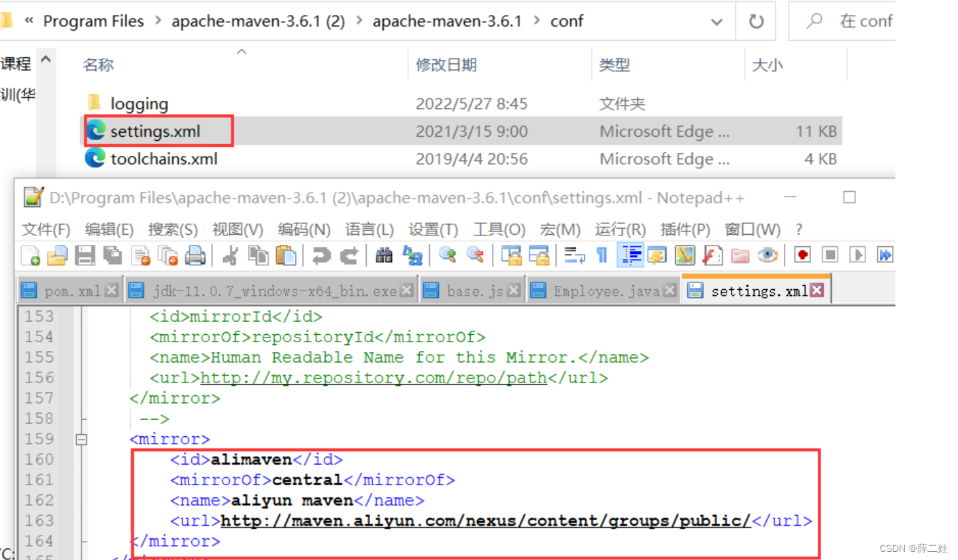Image resolution: width=958 pixels, height=560 pixels.
Task: Open the Function List toolbar icon
Action: (712, 256)
